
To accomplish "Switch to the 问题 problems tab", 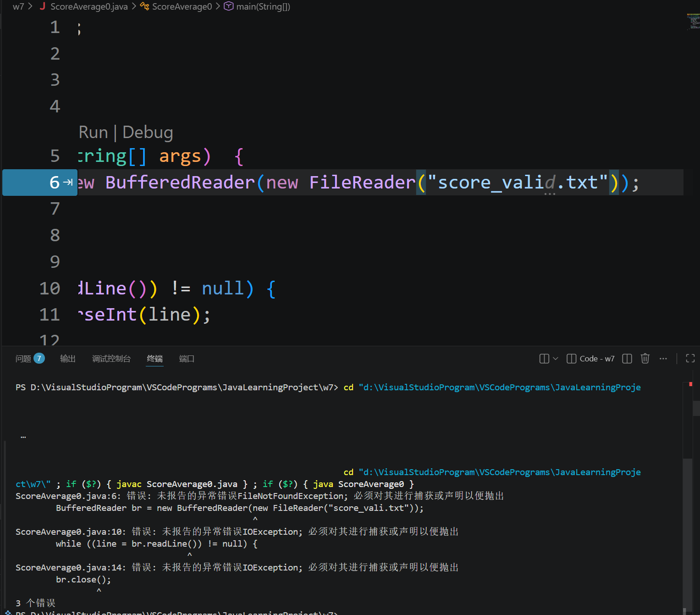I will click(23, 359).
